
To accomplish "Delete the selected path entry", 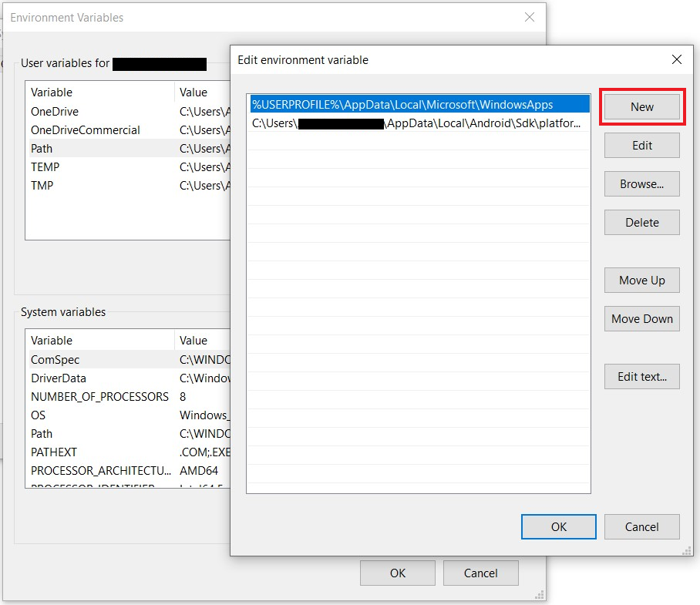I will point(641,223).
